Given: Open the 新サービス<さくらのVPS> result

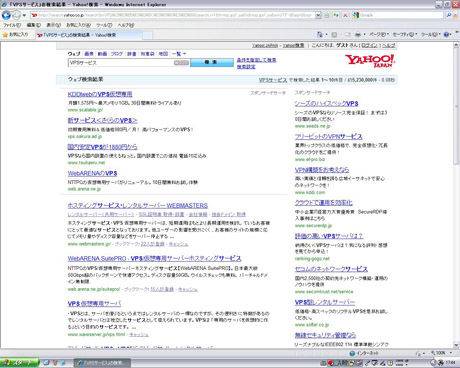Looking at the screenshot, I should pyautogui.click(x=102, y=120).
